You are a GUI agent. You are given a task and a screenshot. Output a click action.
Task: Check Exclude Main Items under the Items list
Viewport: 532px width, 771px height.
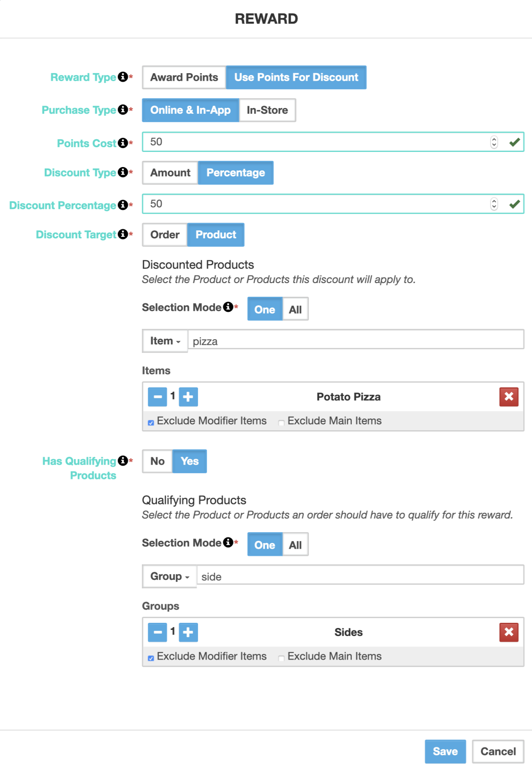click(281, 422)
